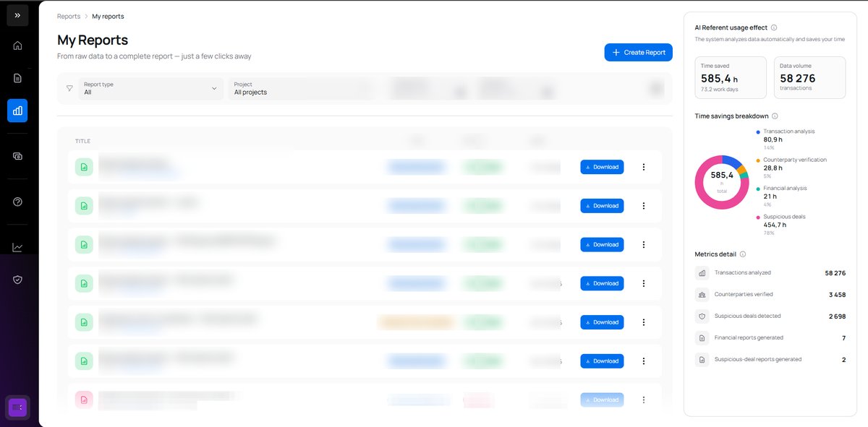Download the fourth report in the list

pyautogui.click(x=602, y=283)
